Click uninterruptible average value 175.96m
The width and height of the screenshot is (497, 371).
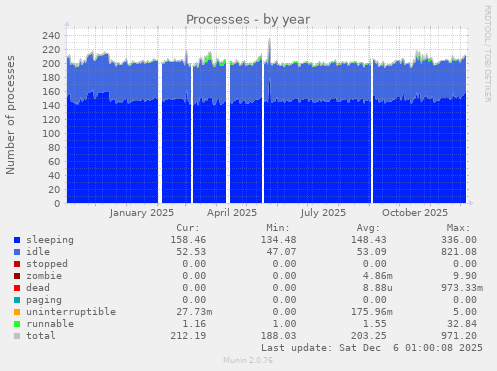pos(372,312)
